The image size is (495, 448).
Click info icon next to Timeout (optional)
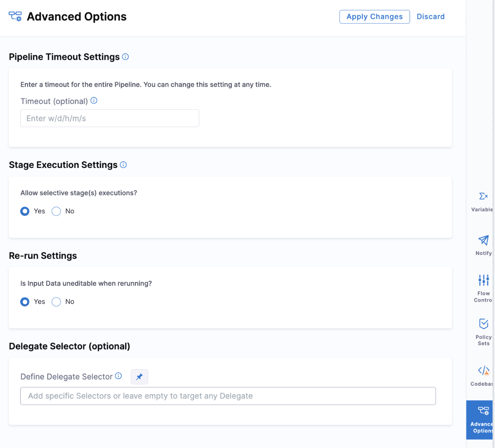[x=94, y=101]
